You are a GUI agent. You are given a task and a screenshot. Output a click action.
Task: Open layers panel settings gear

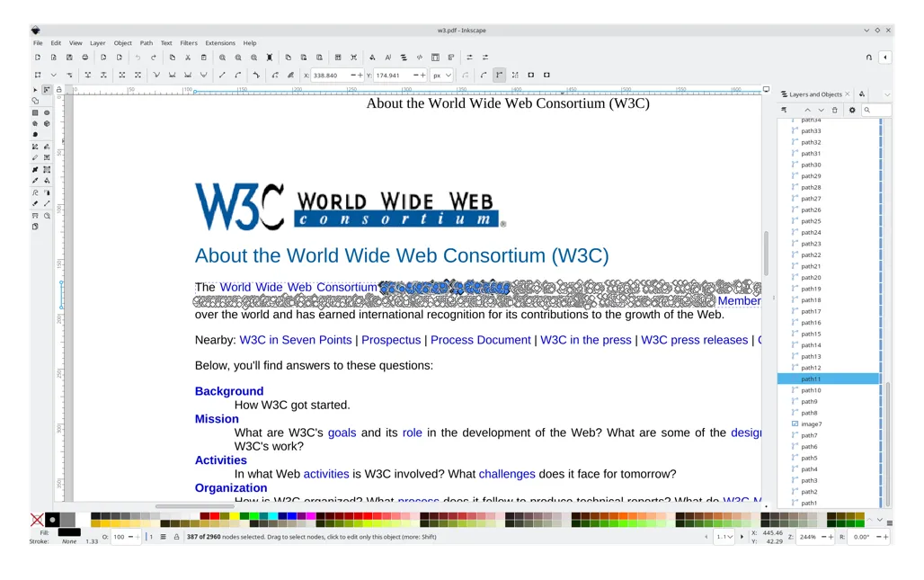852,111
